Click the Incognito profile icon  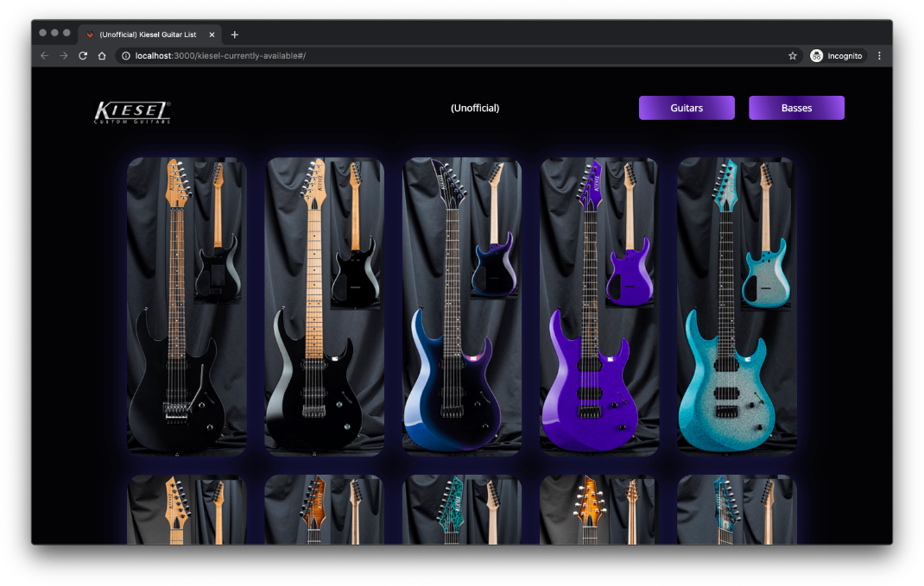coord(815,55)
